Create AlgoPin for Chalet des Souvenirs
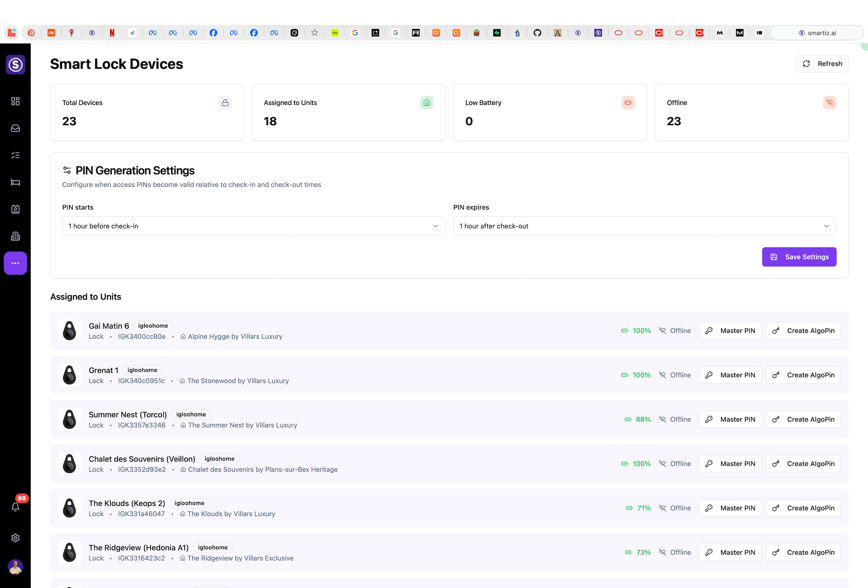 (803, 464)
